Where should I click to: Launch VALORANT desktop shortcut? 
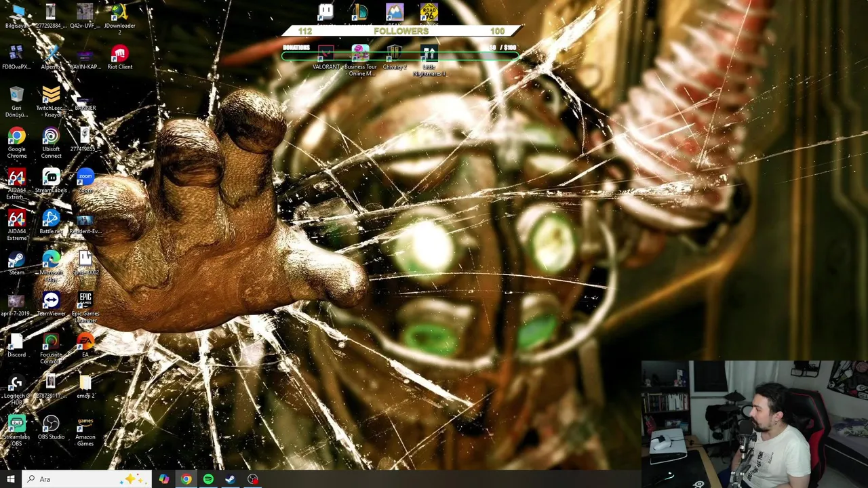[326, 58]
